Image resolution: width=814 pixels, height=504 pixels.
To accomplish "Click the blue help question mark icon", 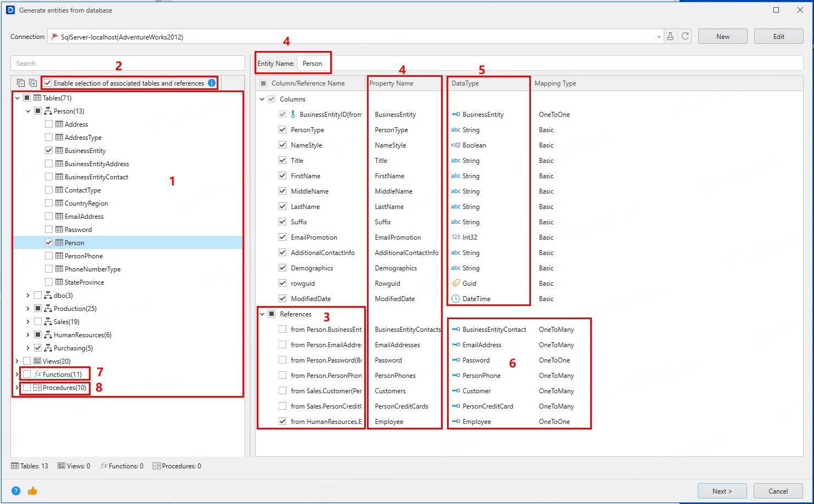I will [x=16, y=491].
